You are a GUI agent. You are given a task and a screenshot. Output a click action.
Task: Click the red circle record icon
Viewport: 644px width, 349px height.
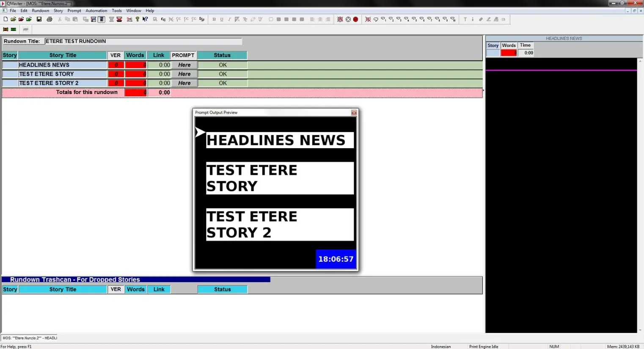355,19
